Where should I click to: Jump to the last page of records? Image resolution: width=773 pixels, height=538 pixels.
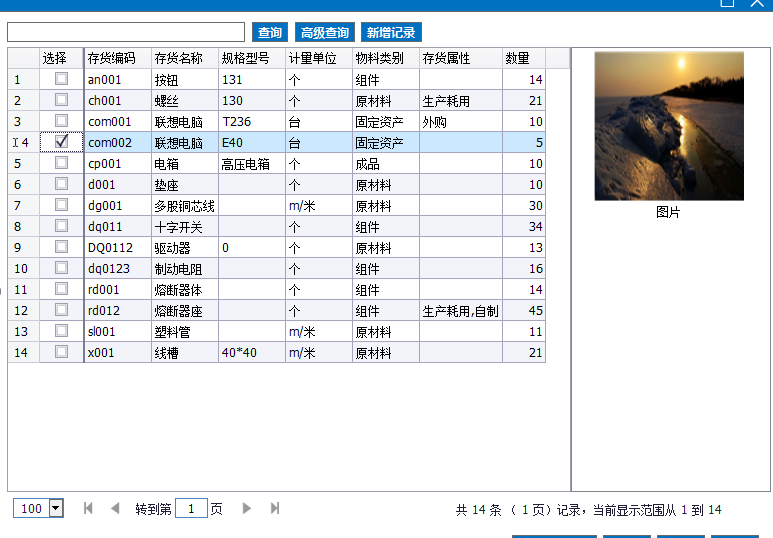pos(275,509)
